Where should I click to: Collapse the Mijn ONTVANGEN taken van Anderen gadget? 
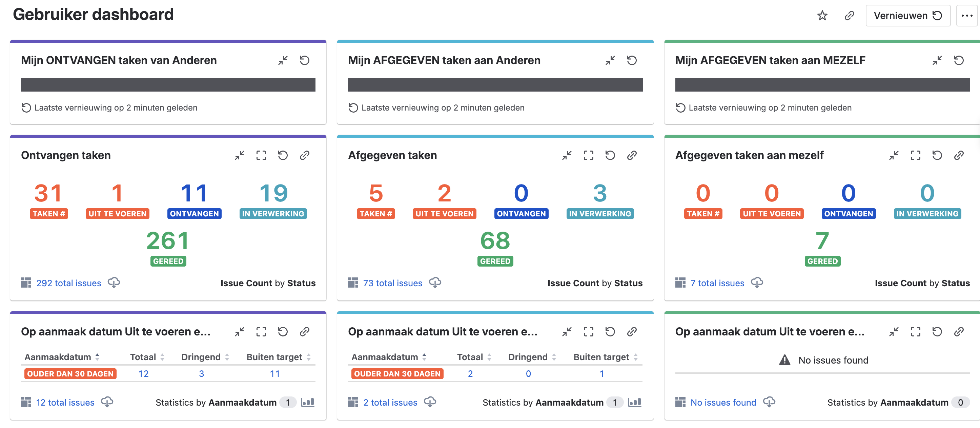[x=283, y=60]
